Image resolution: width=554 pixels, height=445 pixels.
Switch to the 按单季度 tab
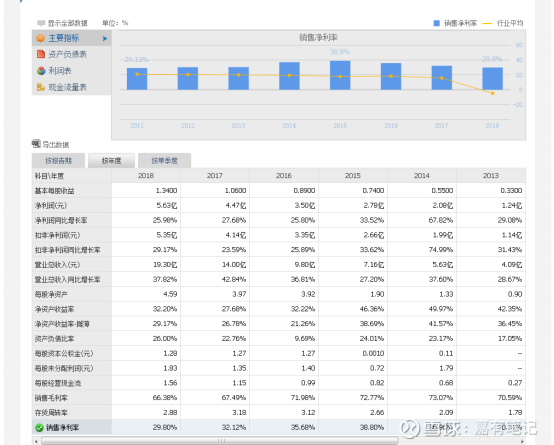(x=165, y=161)
